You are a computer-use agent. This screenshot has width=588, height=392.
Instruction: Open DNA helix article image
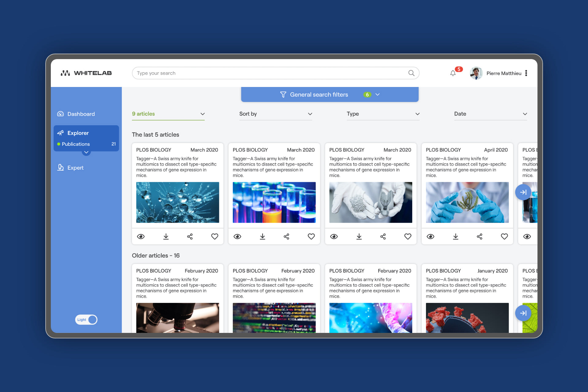point(371,318)
